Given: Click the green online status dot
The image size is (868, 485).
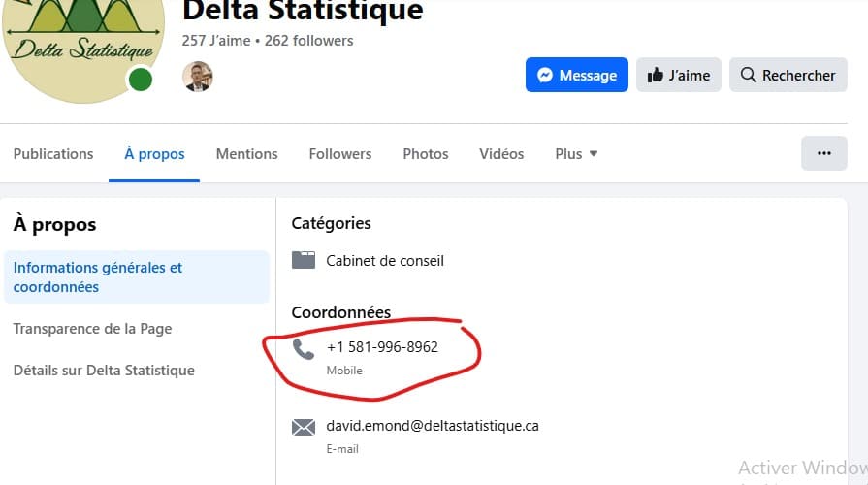Looking at the screenshot, I should (141, 80).
